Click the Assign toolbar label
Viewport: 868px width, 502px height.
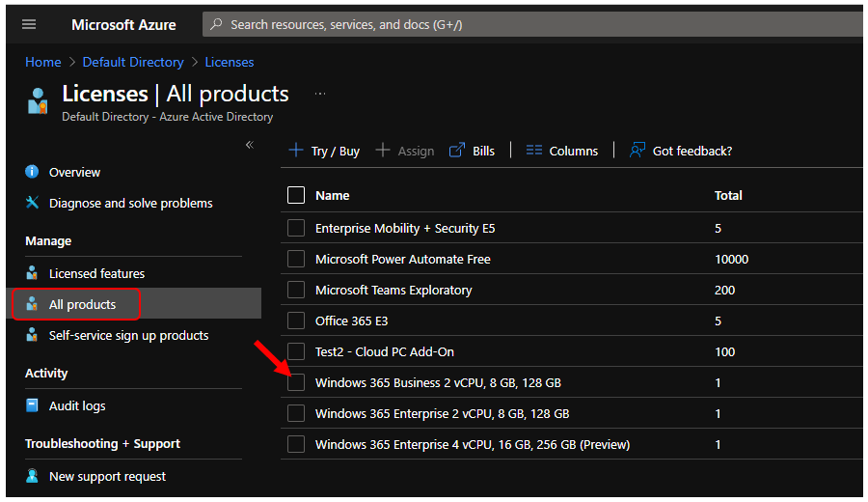416,151
